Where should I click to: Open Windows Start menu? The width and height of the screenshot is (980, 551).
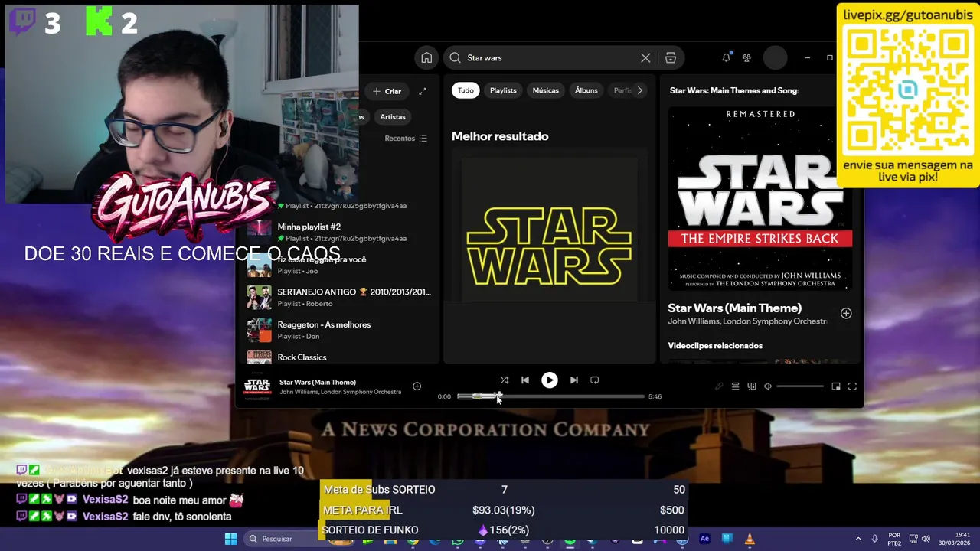click(x=230, y=539)
